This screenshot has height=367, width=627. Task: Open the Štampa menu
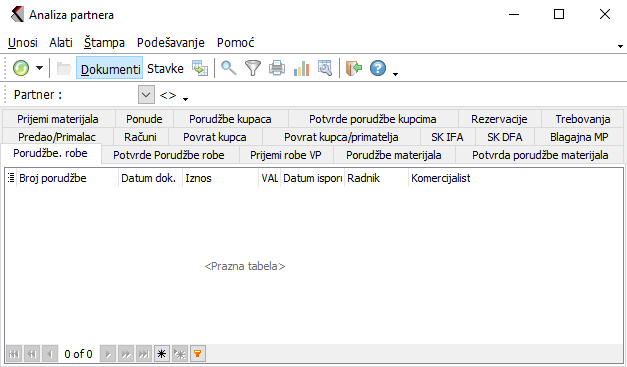coord(104,42)
